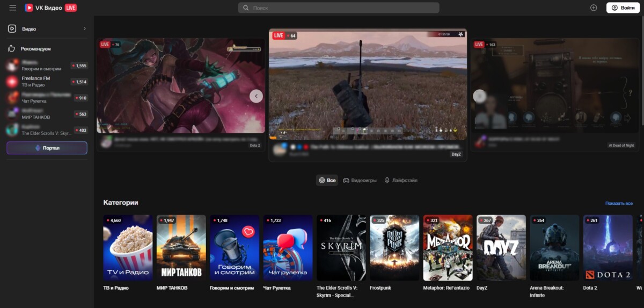Open the ТВ и Радио category card
The image size is (644, 308).
click(x=128, y=248)
